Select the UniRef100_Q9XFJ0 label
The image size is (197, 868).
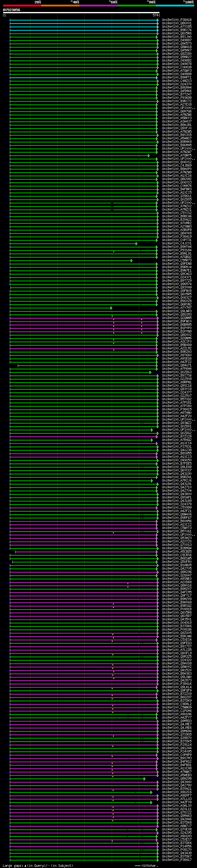click(176, 128)
